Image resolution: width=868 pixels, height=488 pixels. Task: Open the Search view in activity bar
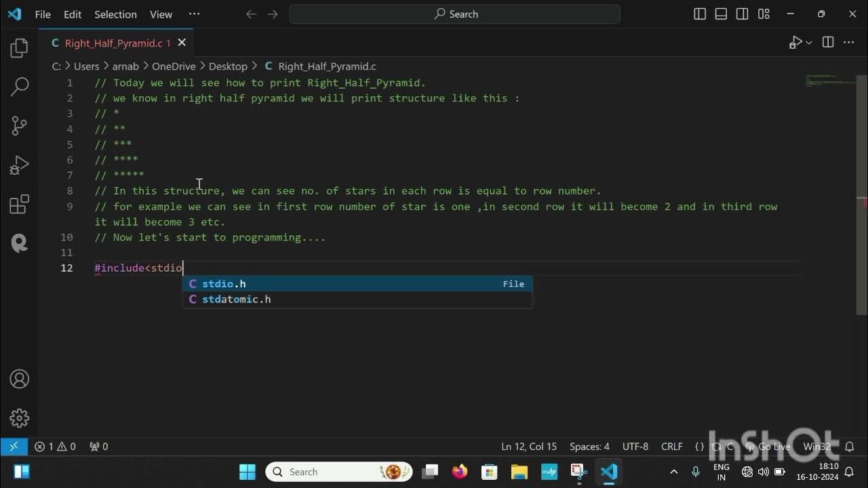pos(20,86)
